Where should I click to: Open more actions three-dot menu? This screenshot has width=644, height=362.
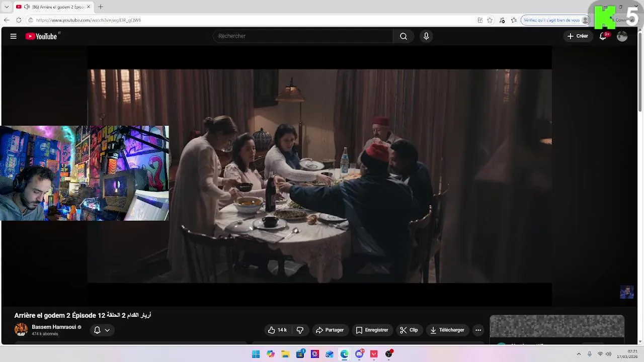478,330
